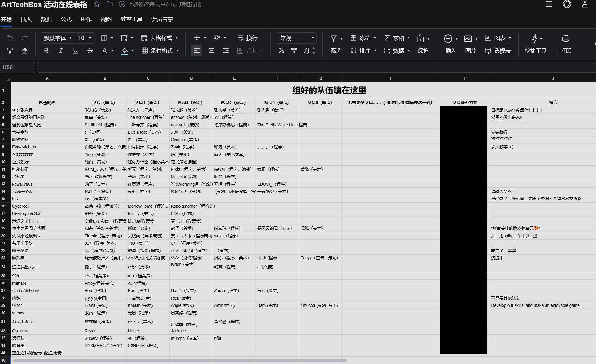Viewport: 596px width, 364px height.
Task: Click the filter funnel icon
Action: tap(333, 38)
